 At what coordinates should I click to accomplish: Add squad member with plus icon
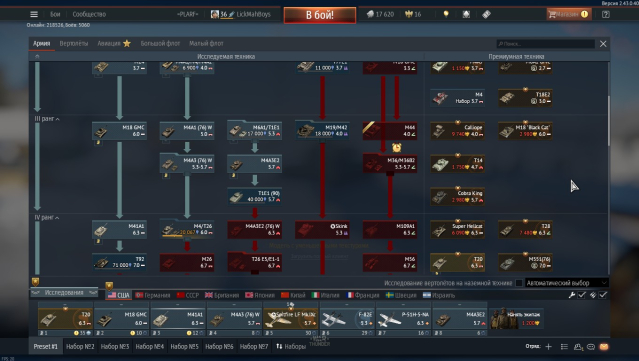[x=549, y=346]
